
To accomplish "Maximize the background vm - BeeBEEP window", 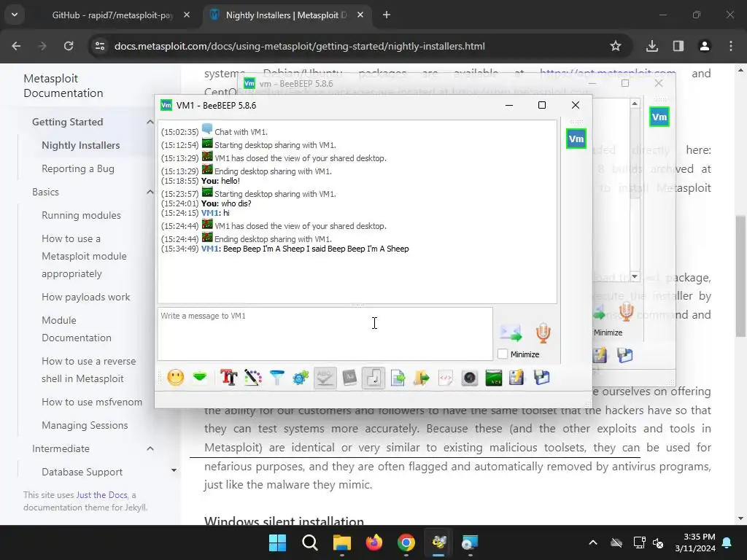I will point(625,83).
